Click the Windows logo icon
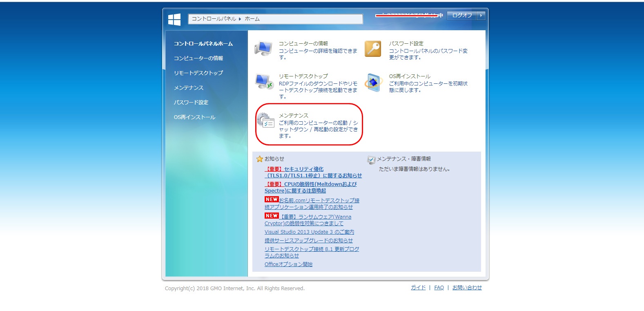The height and width of the screenshot is (311, 644). (x=174, y=19)
